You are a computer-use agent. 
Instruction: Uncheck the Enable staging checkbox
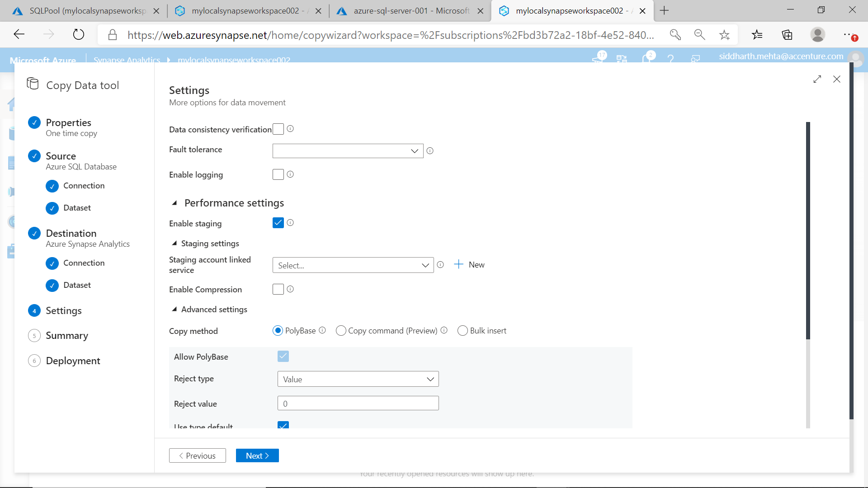tap(278, 223)
